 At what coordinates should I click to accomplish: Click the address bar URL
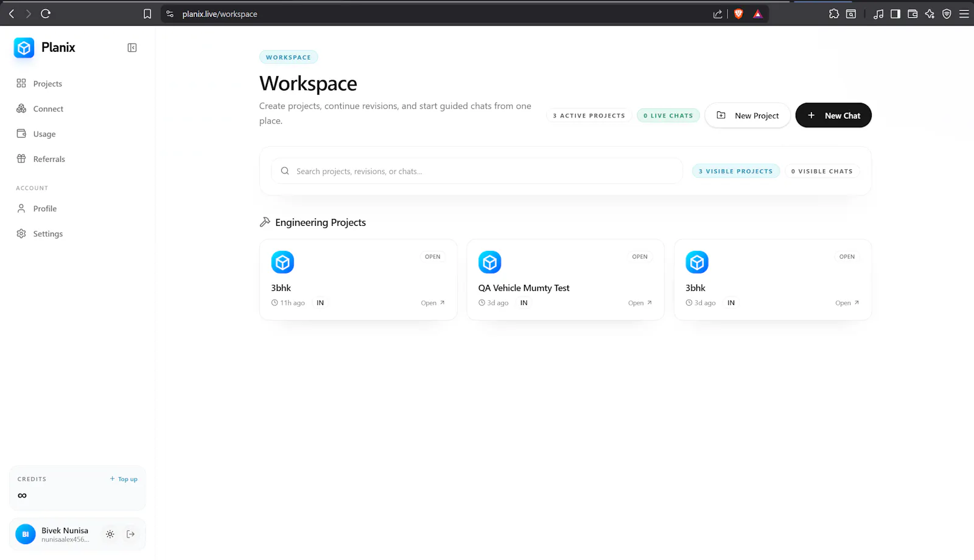[220, 14]
